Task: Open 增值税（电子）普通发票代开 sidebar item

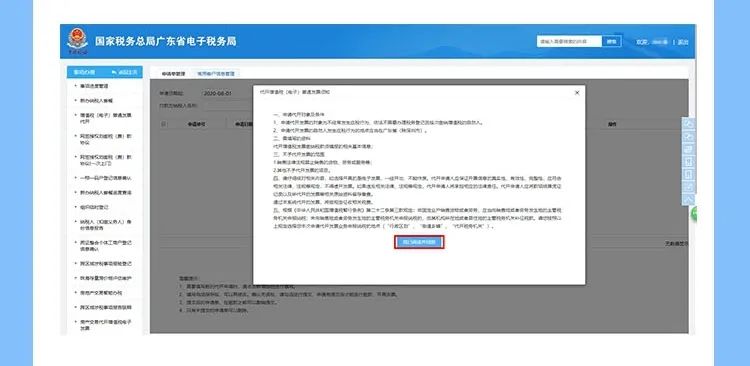Action: coord(105,118)
